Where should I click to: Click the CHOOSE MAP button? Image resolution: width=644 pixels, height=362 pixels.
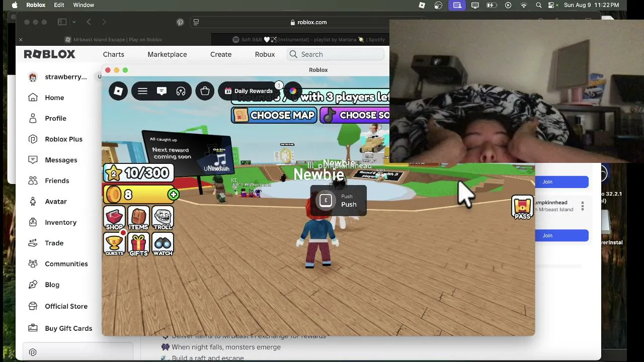[x=274, y=115]
